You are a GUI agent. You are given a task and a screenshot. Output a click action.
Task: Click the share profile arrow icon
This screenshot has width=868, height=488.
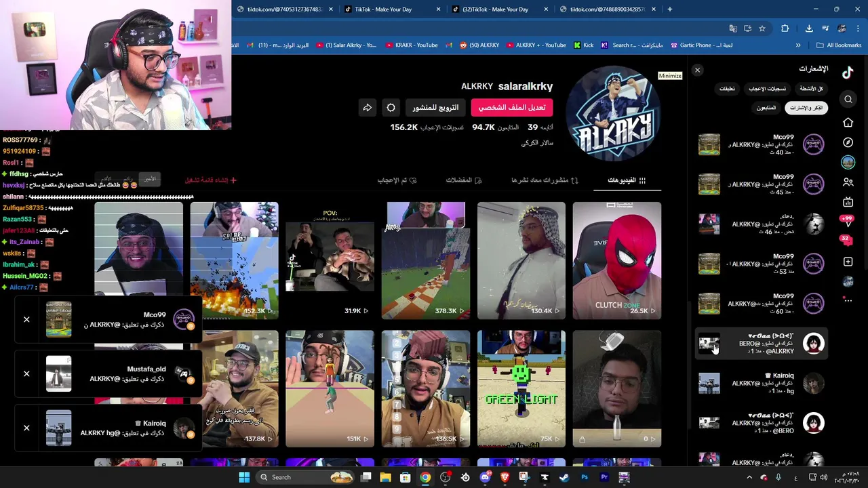click(x=367, y=108)
